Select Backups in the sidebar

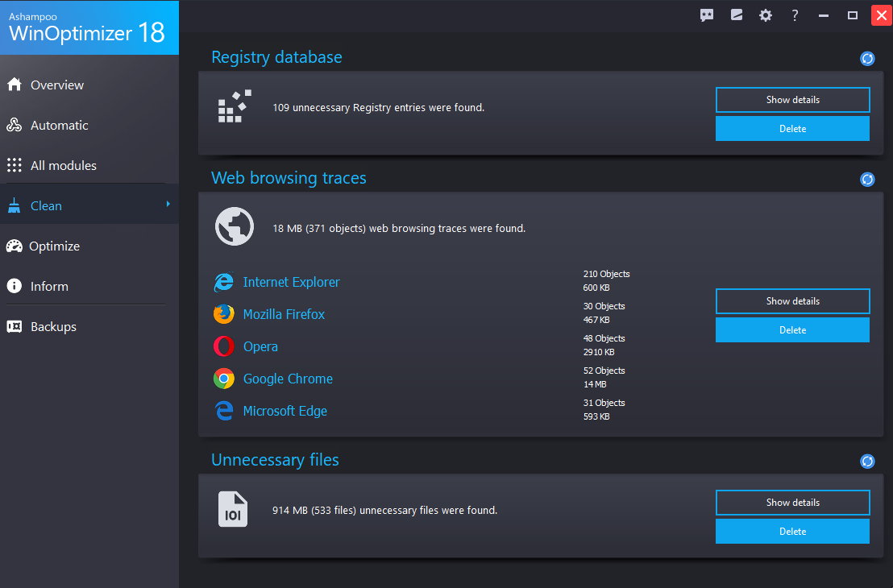[x=52, y=326]
